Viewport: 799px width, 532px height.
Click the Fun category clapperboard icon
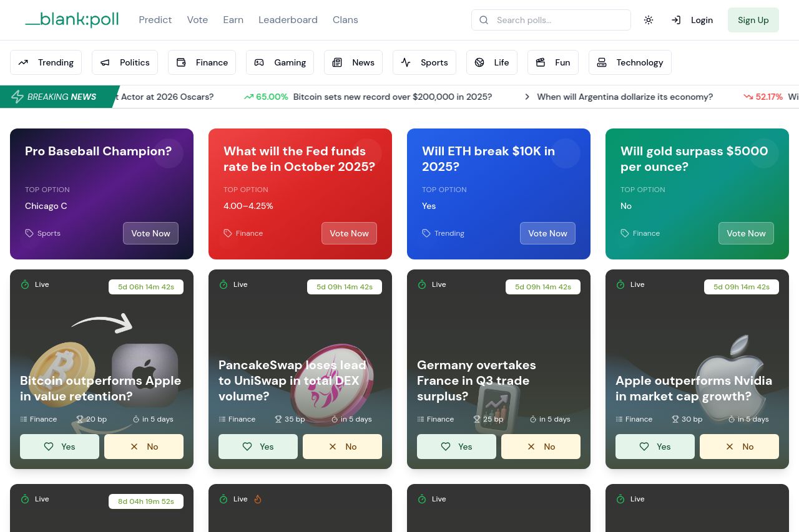(541, 62)
